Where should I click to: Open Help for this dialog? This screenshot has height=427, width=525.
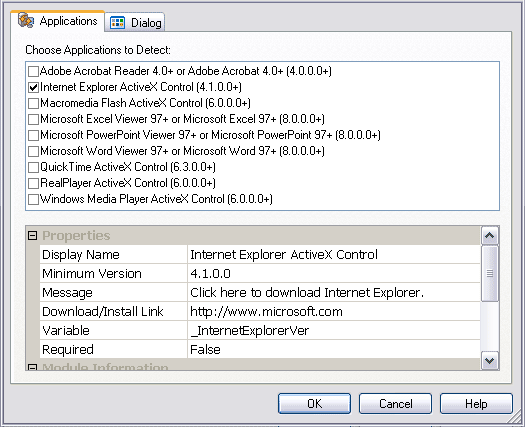[476, 404]
